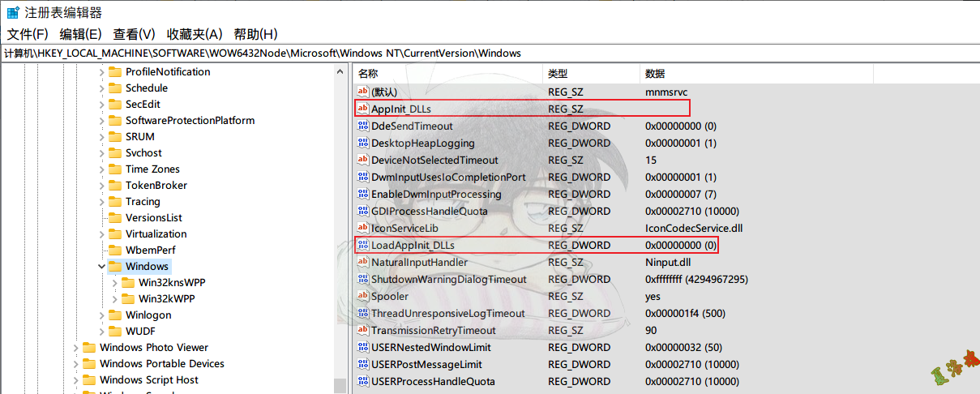Viewport: 980px width, 394px height.
Task: Open the 文件(F) menu
Action: pyautogui.click(x=28, y=34)
